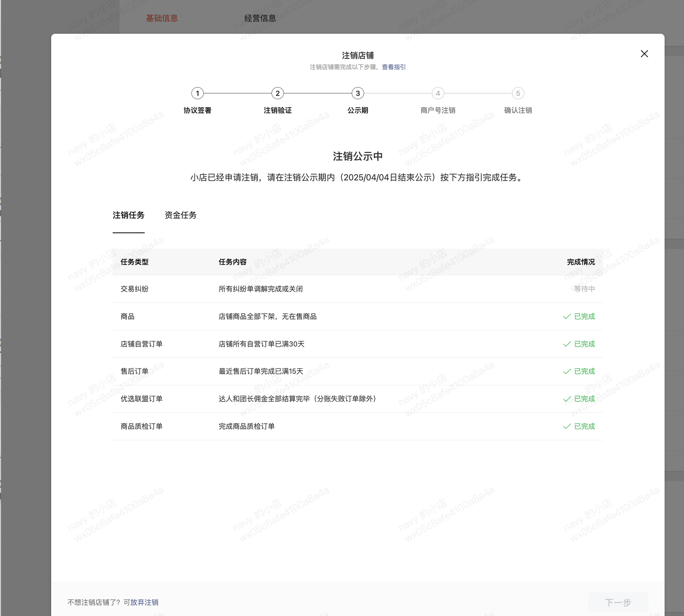
Task: Select step 1 circle 协议签署
Action: (x=198, y=93)
